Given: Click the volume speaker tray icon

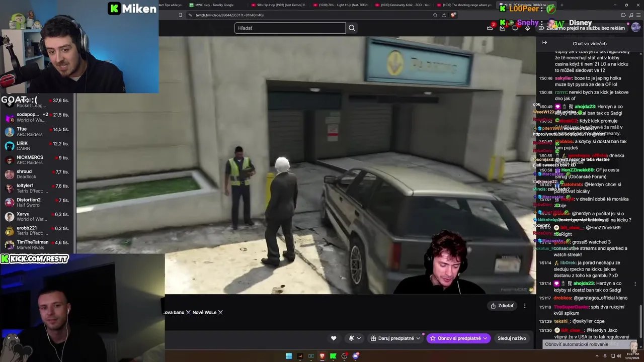Looking at the screenshot, I should coord(618,356).
